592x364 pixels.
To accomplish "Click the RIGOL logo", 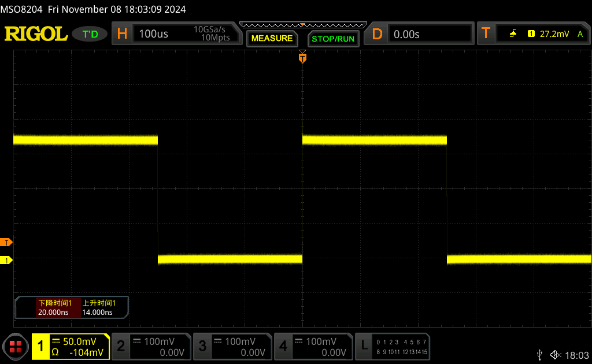I will [36, 34].
